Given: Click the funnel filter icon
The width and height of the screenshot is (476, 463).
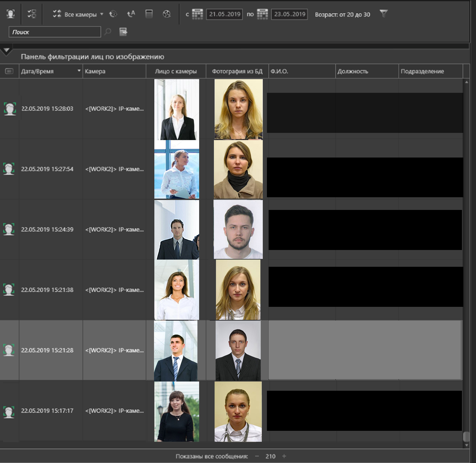Looking at the screenshot, I should (384, 14).
